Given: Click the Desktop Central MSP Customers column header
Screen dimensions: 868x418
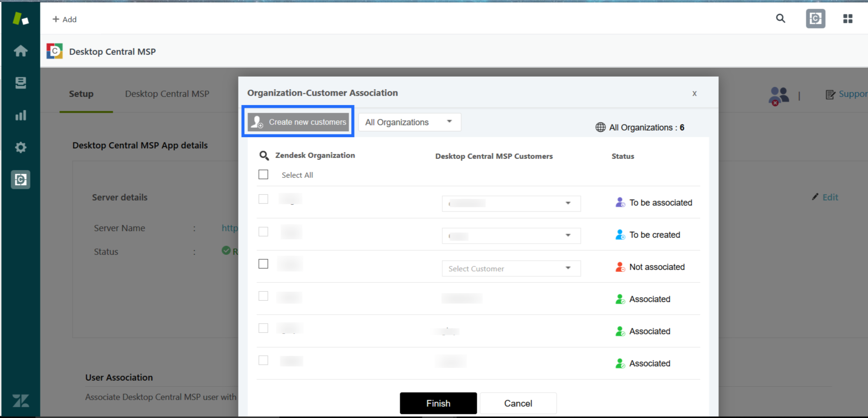Looking at the screenshot, I should pyautogui.click(x=494, y=156).
